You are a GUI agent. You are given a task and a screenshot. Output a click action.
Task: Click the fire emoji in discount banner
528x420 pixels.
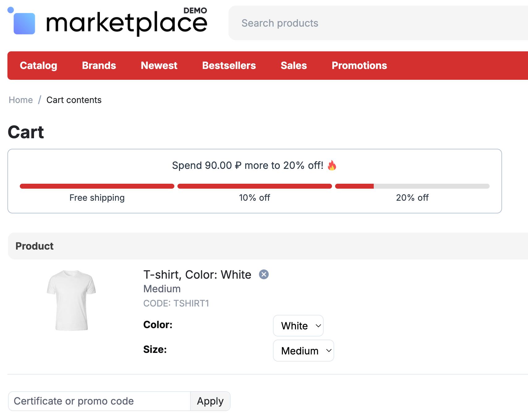(x=332, y=165)
